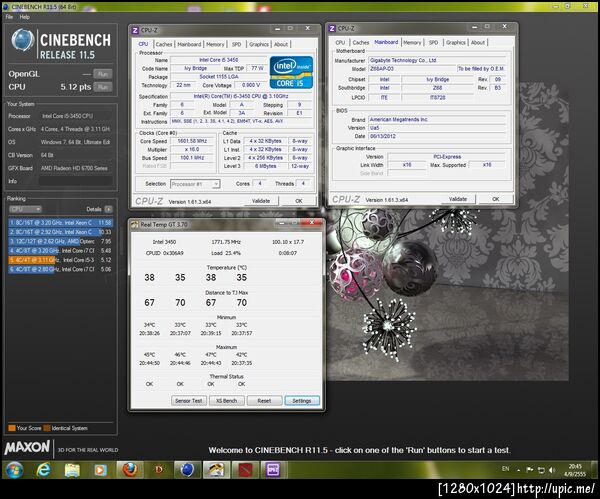Viewport: 600px width, 499px height.
Task: Switch to CPU tab in right CPU-Z window
Action: coord(340,42)
